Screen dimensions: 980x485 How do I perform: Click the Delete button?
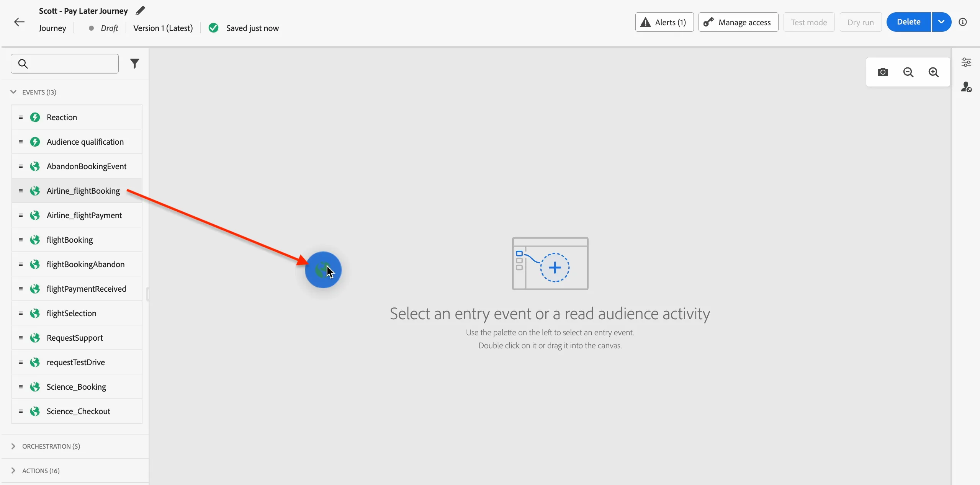(x=908, y=22)
